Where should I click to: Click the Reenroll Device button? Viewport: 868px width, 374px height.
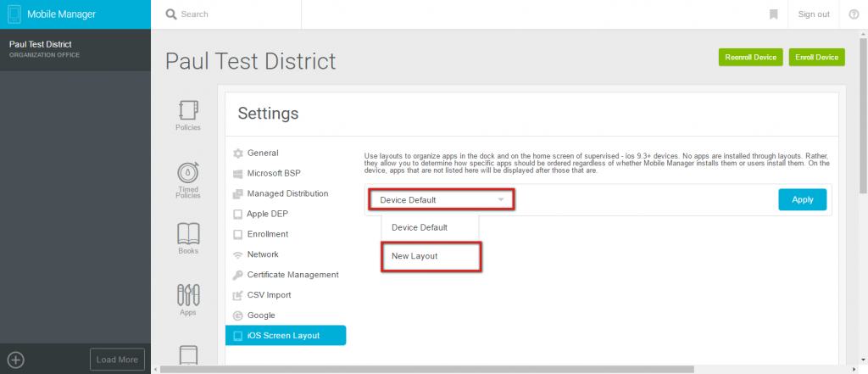751,58
